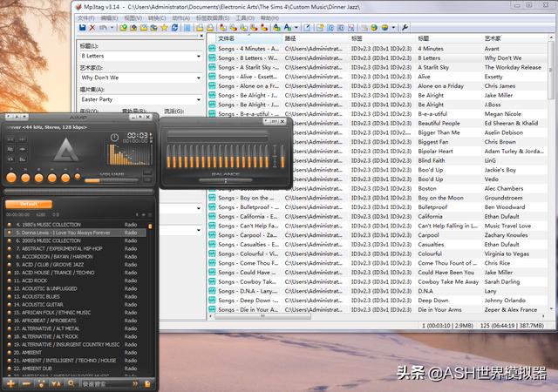Click the open padlock toolbar icon
The image size is (558, 392).
pyautogui.click(x=200, y=27)
